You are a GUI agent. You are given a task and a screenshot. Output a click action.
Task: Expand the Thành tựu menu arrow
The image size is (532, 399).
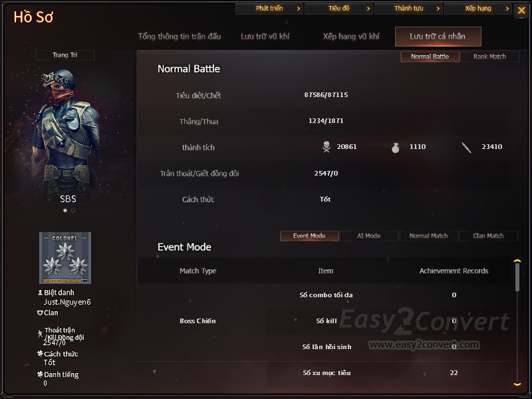tap(438, 9)
